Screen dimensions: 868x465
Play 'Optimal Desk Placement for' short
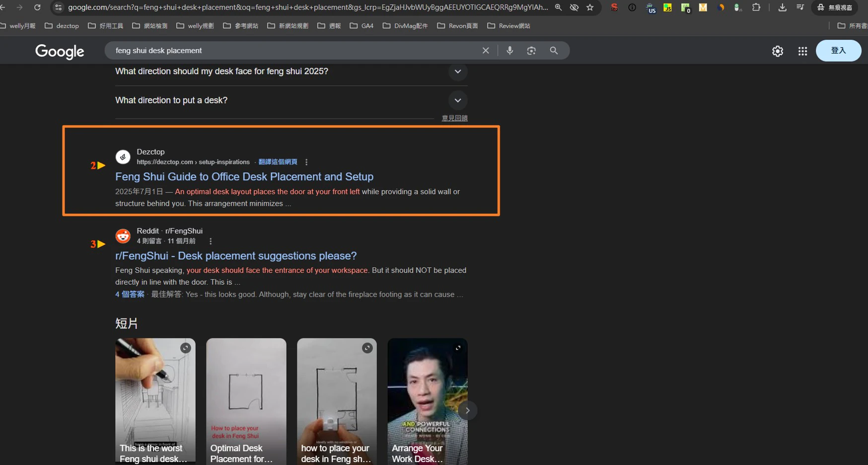click(x=246, y=401)
